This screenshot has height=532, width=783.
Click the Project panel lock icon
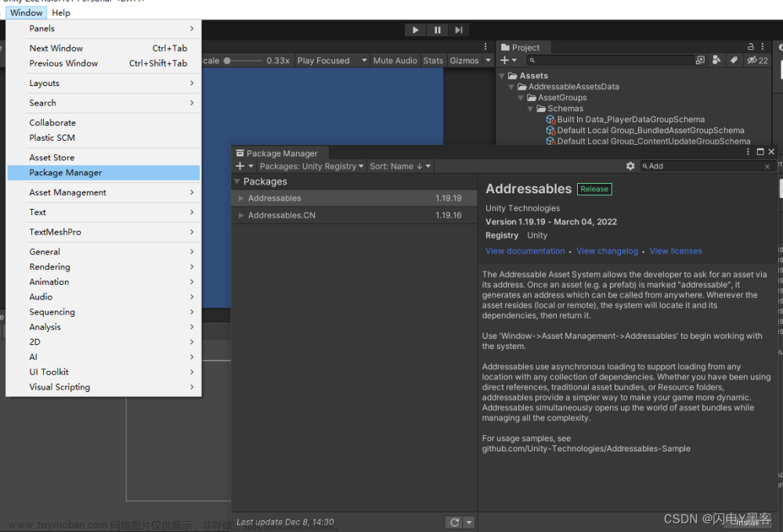[x=751, y=46]
